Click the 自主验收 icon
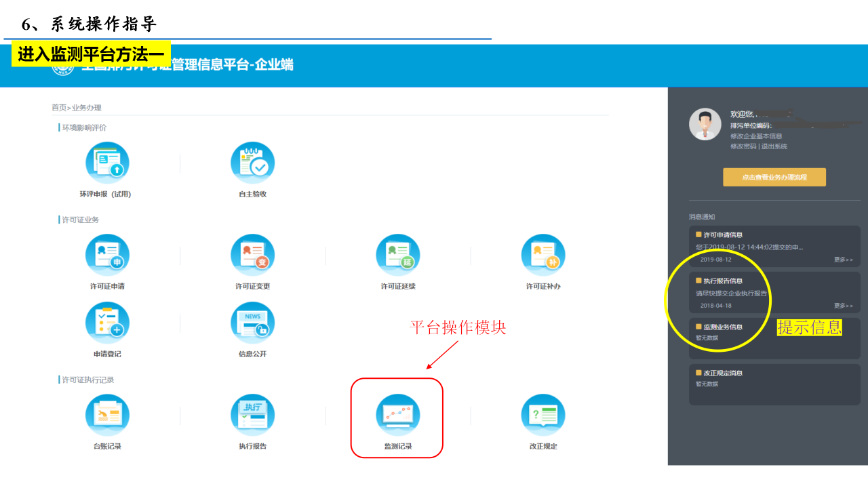The image size is (868, 488). [252, 163]
